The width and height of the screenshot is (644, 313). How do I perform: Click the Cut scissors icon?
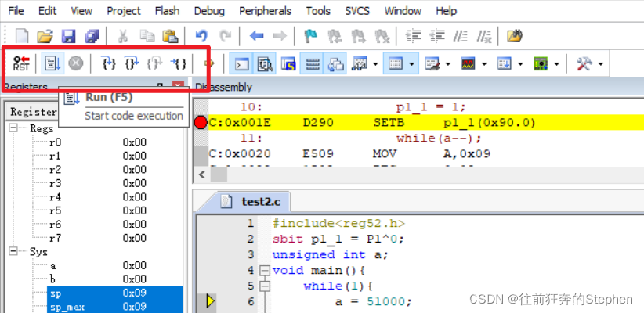click(122, 36)
